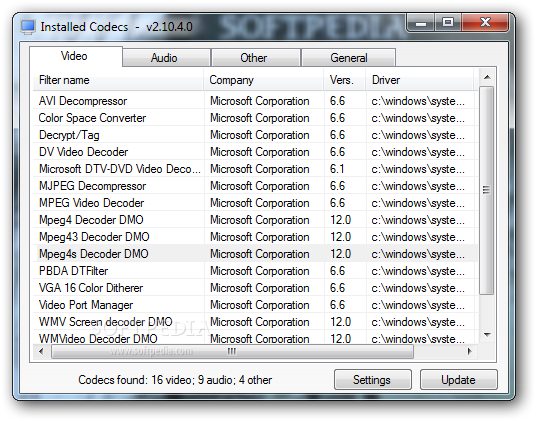Open the Other tab
The height and width of the screenshot is (421, 536).
(256, 57)
